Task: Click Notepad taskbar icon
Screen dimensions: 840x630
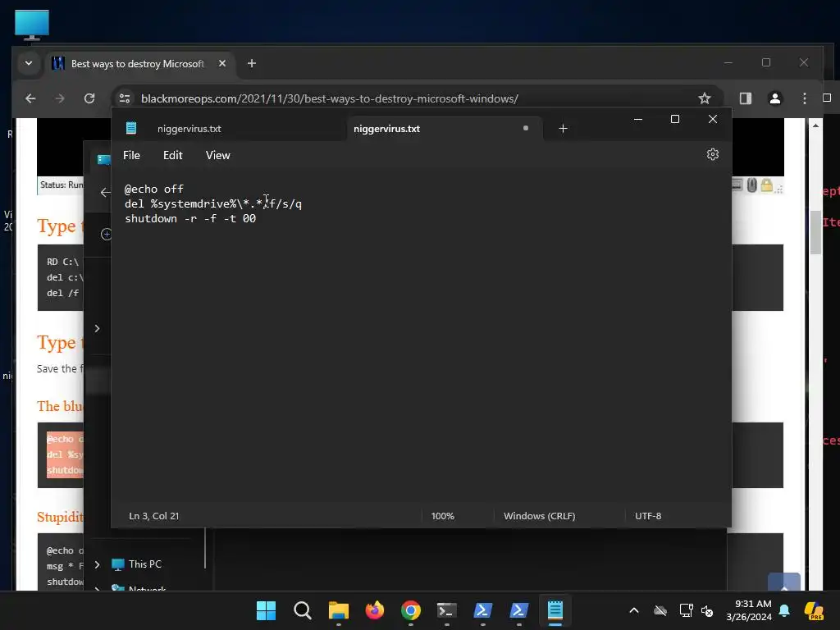Action: pyautogui.click(x=555, y=610)
